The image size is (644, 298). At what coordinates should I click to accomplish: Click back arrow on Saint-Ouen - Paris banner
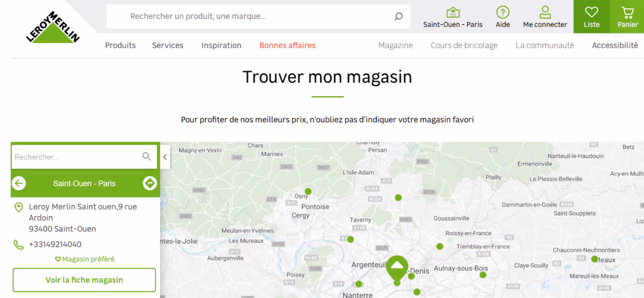tap(19, 183)
